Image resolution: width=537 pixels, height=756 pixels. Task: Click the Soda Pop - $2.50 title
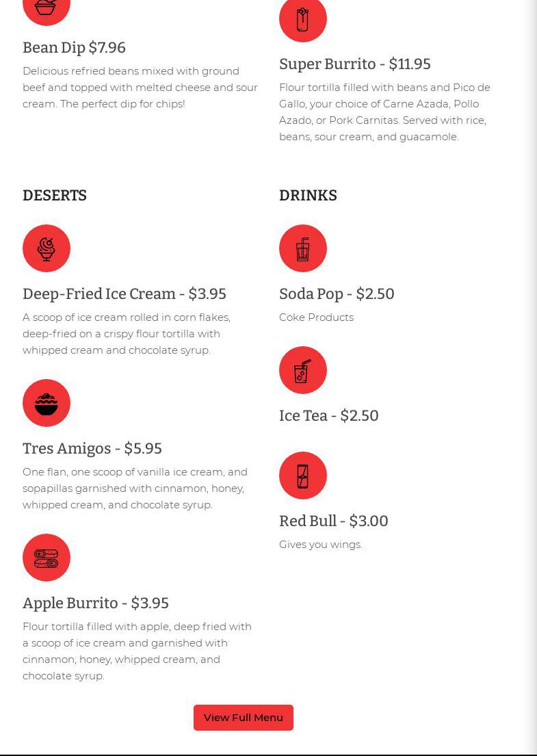pos(336,294)
